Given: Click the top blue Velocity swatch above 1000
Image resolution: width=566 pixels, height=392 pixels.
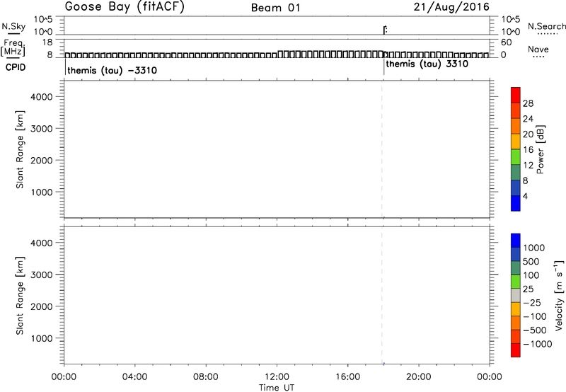Looking at the screenshot, I should [516, 241].
